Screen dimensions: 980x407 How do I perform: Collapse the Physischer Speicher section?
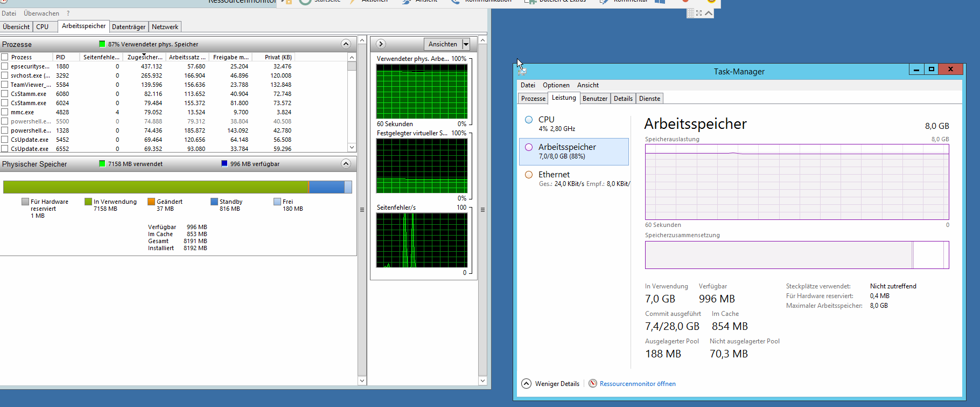(346, 163)
